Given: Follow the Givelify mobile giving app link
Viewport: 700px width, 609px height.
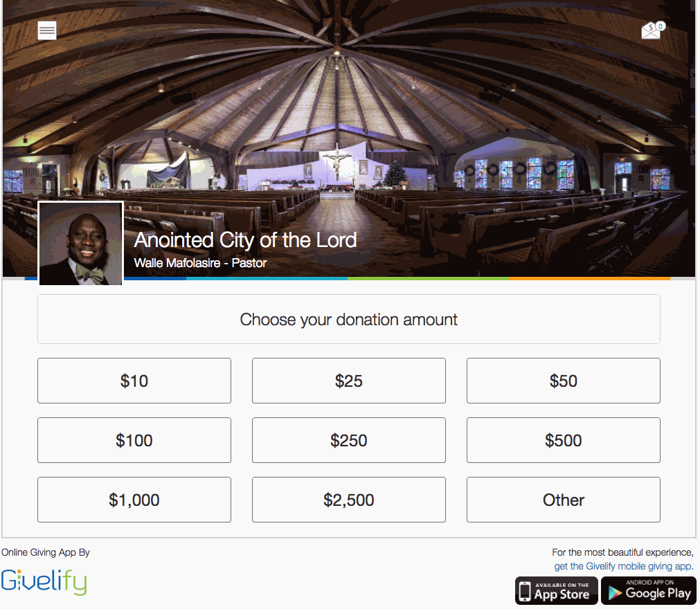Looking at the screenshot, I should (624, 566).
